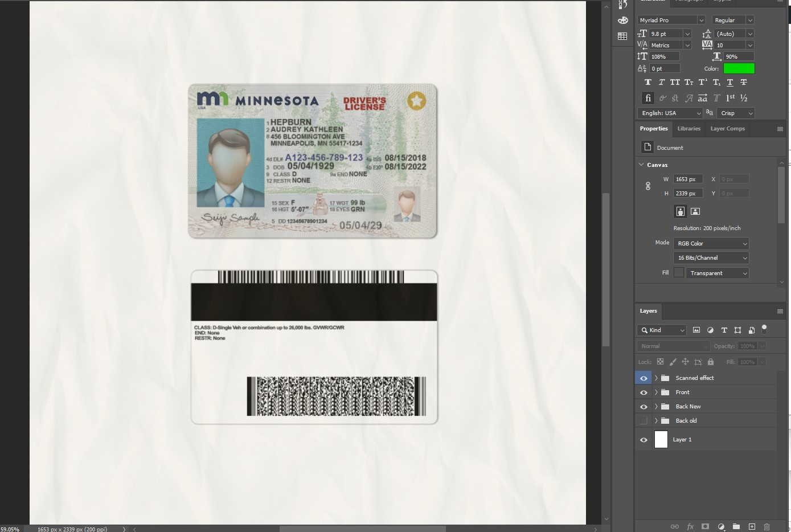Click the green text Color swatch
This screenshot has height=532, width=791.
(x=739, y=68)
